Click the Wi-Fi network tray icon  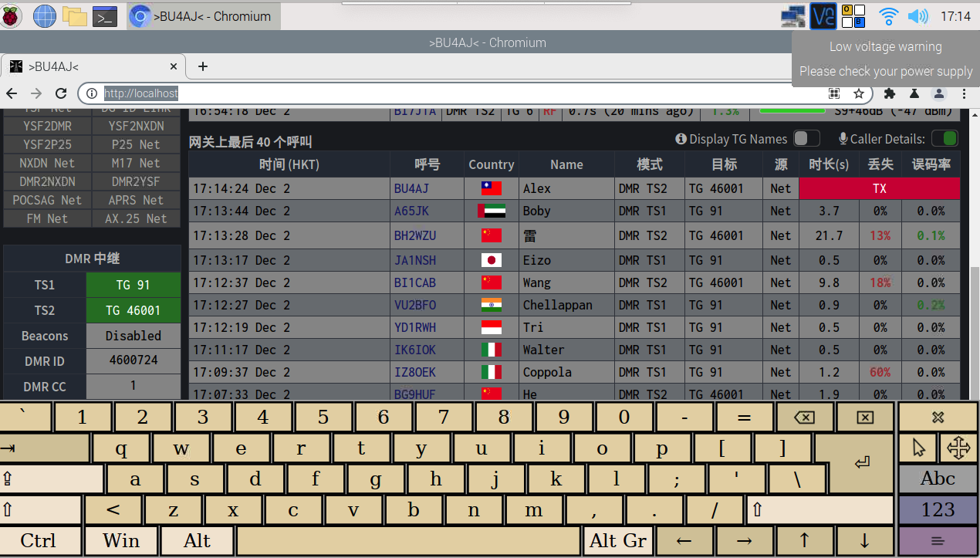[889, 15]
